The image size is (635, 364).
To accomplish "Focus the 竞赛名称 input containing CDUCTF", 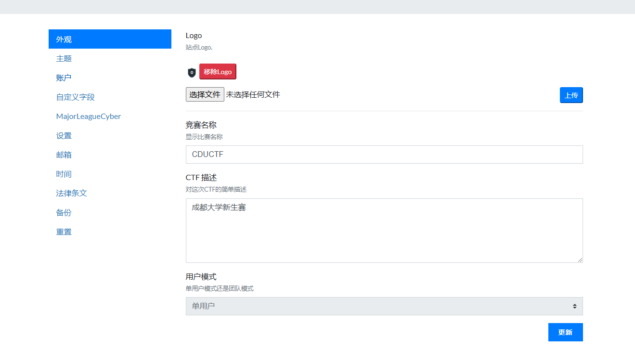I will pyautogui.click(x=384, y=155).
